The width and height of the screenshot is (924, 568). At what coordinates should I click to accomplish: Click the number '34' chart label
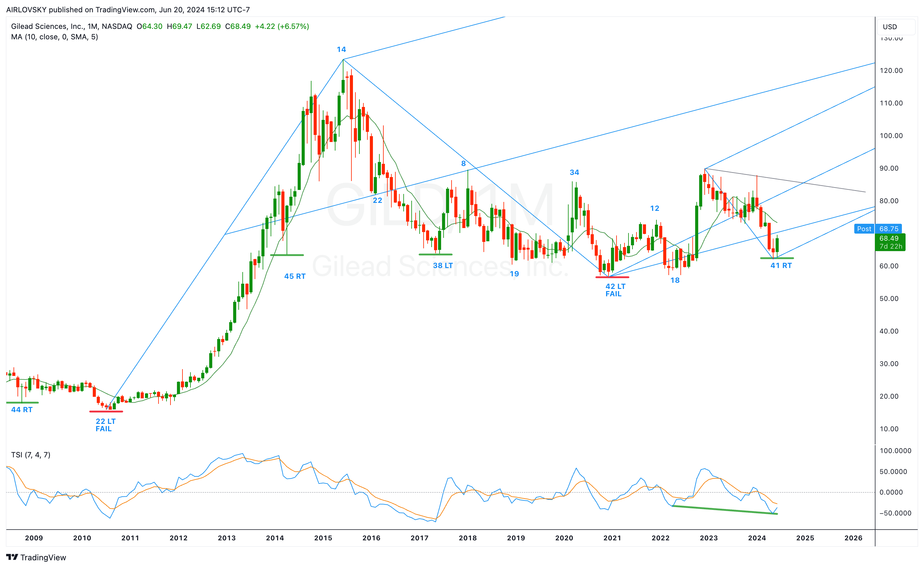pyautogui.click(x=574, y=172)
